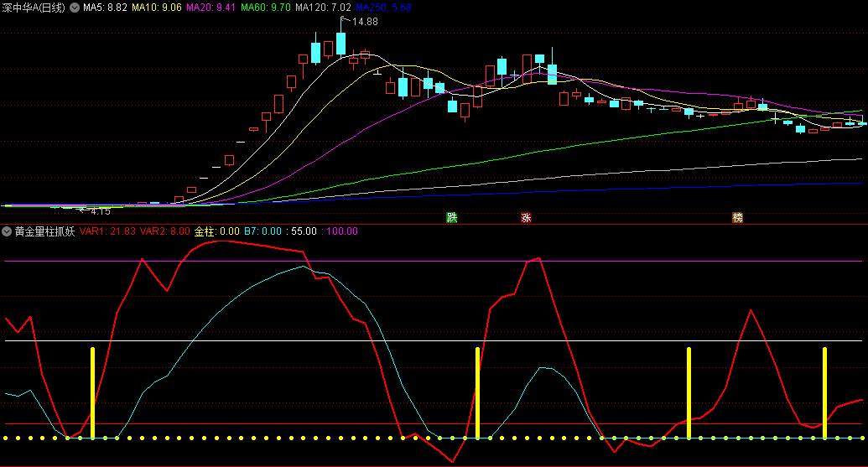Click the 14.88 highest price flag

tap(362, 22)
